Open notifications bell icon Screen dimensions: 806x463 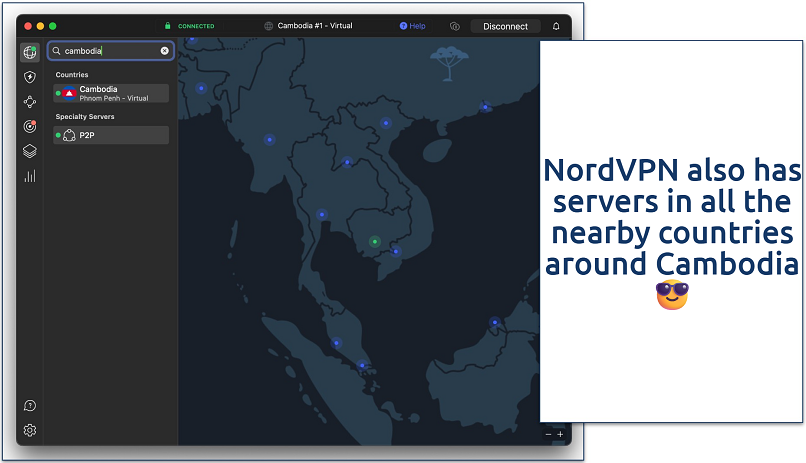[556, 26]
